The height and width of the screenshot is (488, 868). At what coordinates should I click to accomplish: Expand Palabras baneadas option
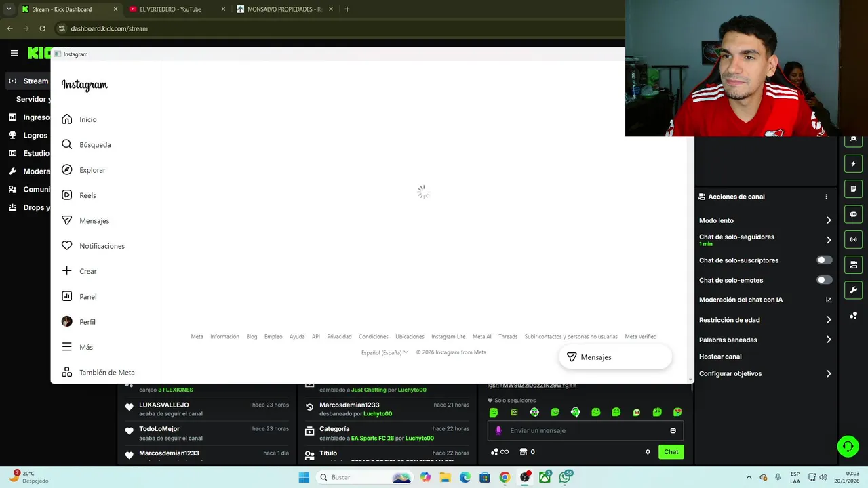pyautogui.click(x=766, y=340)
